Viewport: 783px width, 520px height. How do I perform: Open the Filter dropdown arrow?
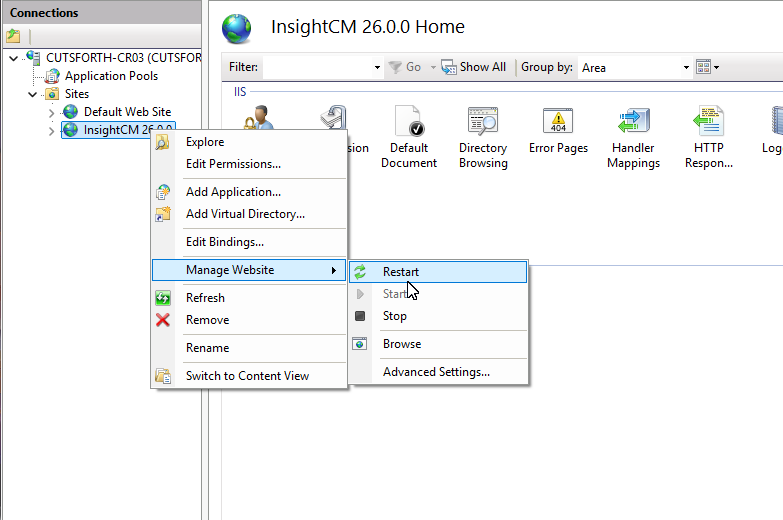point(377,67)
